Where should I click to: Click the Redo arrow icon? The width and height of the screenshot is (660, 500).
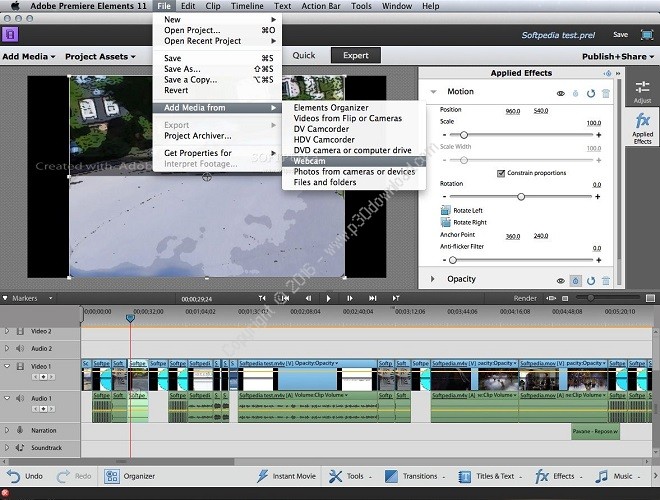63,476
